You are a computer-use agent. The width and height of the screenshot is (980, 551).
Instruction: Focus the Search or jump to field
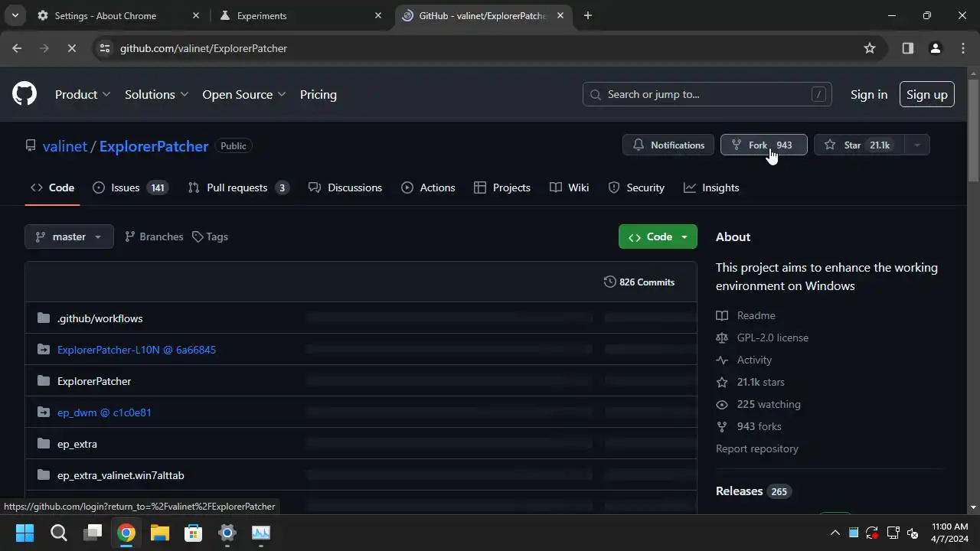[x=707, y=94]
